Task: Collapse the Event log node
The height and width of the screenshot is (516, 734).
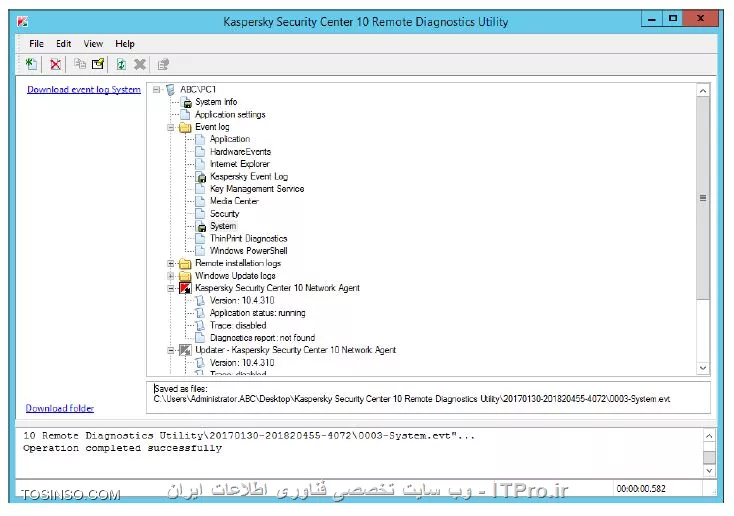Action: click(171, 127)
